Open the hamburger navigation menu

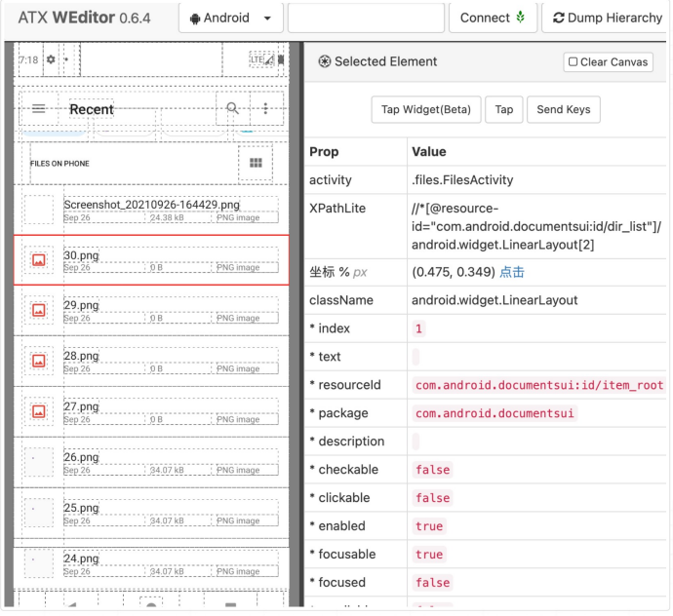tap(39, 109)
